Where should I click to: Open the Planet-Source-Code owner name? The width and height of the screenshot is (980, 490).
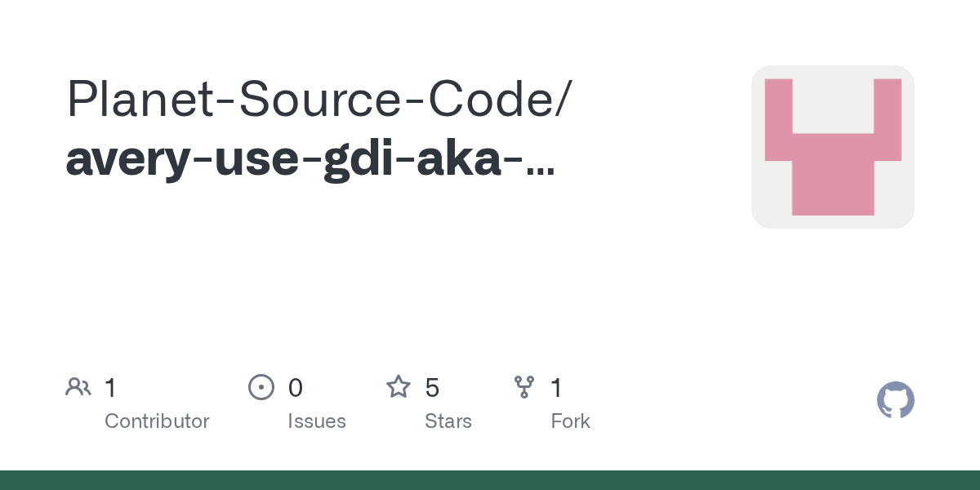[309, 100]
